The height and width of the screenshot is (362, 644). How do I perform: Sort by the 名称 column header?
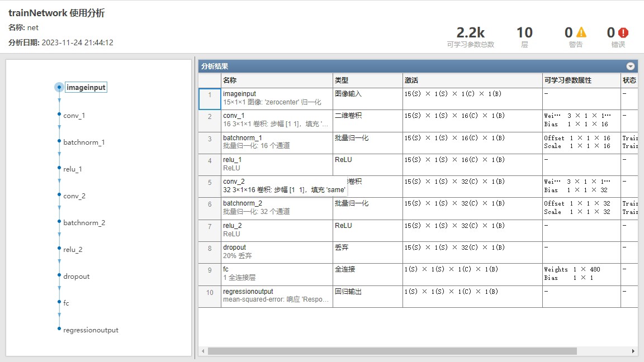click(x=276, y=80)
